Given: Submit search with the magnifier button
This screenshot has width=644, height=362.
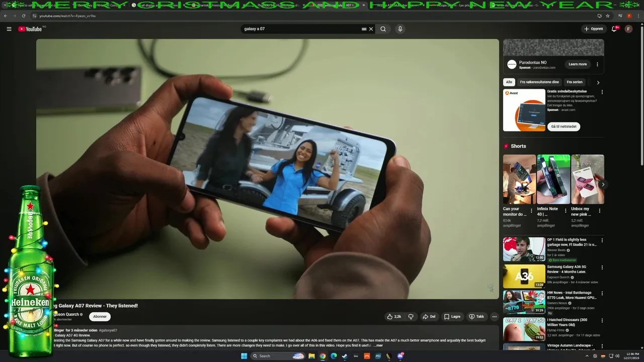Looking at the screenshot, I should [x=383, y=29].
